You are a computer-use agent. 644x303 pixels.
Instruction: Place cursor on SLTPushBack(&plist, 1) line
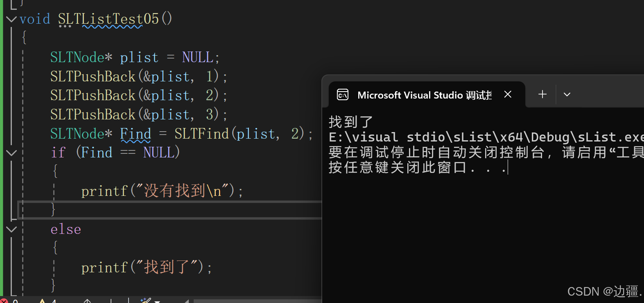(x=139, y=76)
